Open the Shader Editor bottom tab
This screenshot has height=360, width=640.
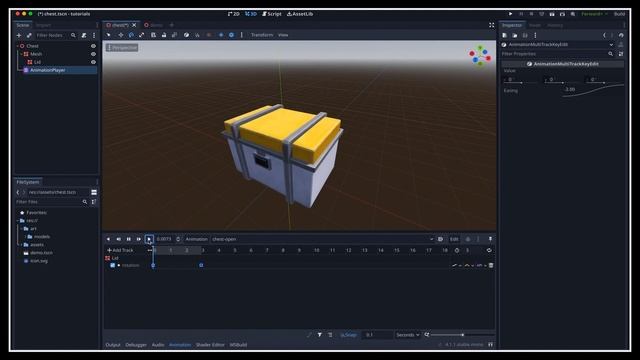click(x=210, y=345)
